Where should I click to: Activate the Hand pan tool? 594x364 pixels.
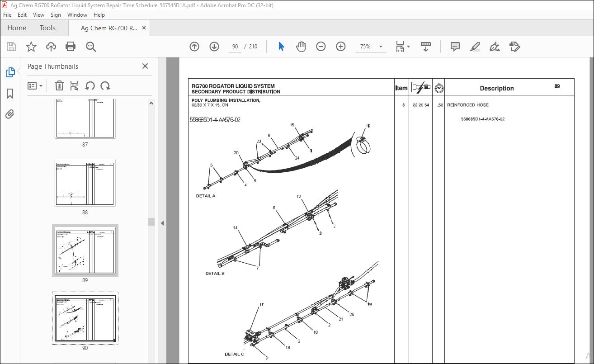(301, 47)
